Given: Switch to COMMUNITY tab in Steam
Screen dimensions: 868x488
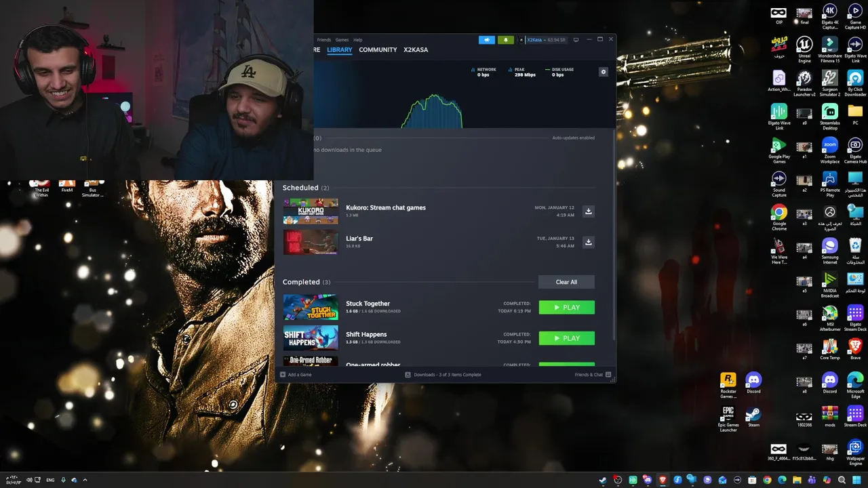Looking at the screenshot, I should (378, 49).
